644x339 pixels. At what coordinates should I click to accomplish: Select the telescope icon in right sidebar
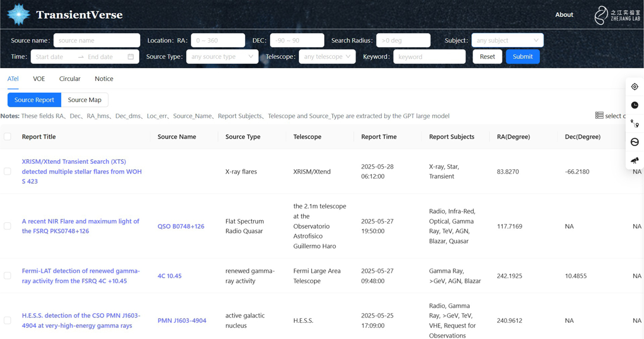(x=634, y=160)
